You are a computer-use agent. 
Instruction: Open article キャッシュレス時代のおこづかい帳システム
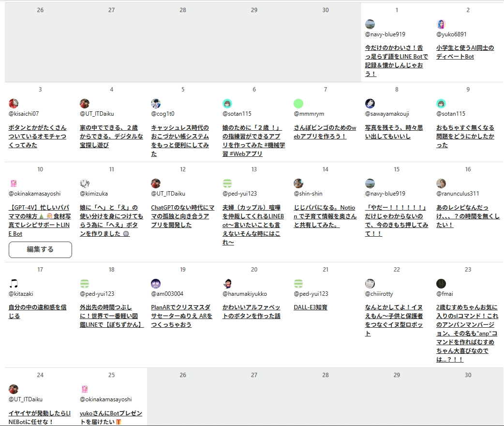[x=180, y=140]
